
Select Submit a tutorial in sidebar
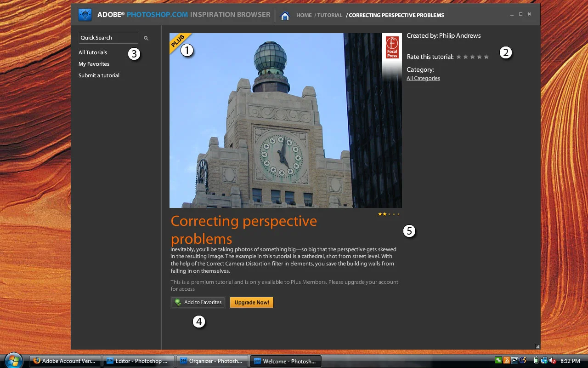coord(99,75)
